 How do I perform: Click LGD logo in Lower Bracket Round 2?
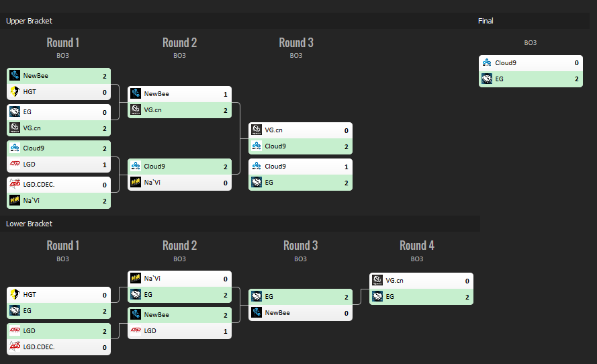click(135, 330)
